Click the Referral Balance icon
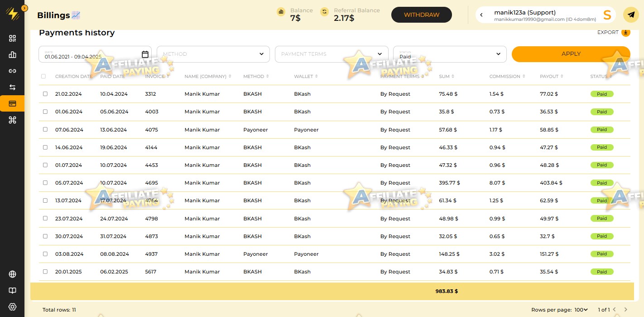 324,12
